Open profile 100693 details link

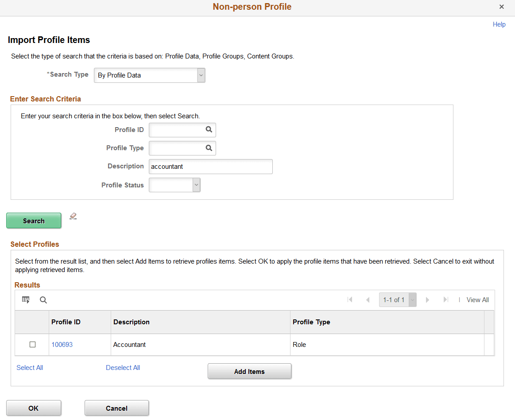pyautogui.click(x=62, y=344)
